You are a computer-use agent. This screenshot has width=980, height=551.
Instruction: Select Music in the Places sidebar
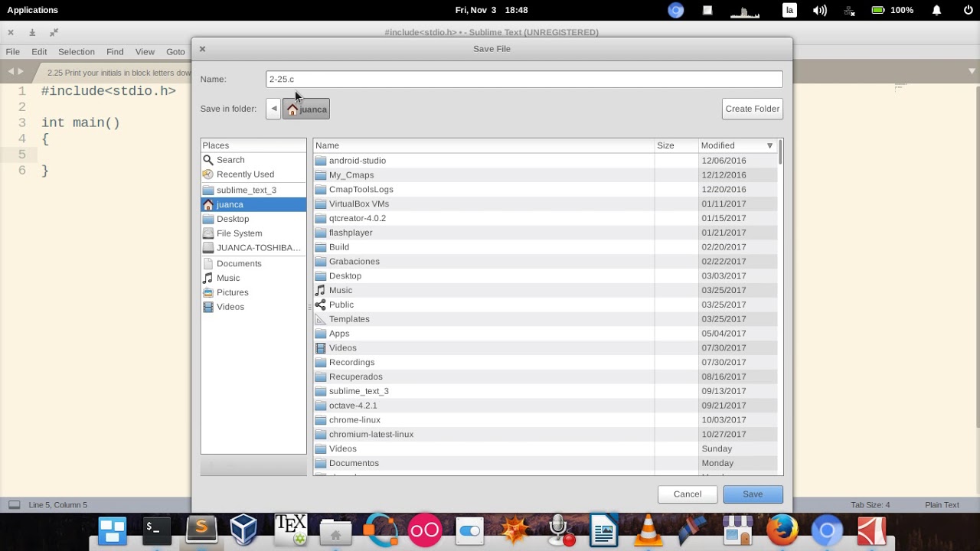[x=253, y=278]
